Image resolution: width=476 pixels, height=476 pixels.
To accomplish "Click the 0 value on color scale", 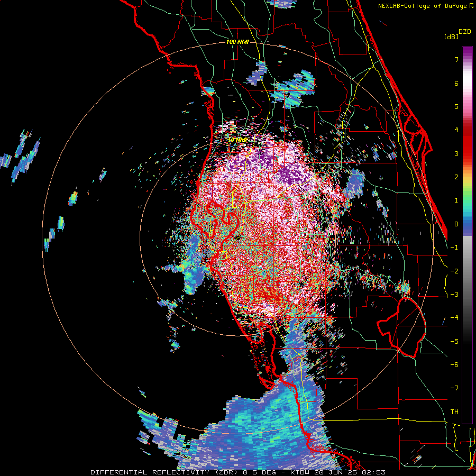I will [456, 224].
